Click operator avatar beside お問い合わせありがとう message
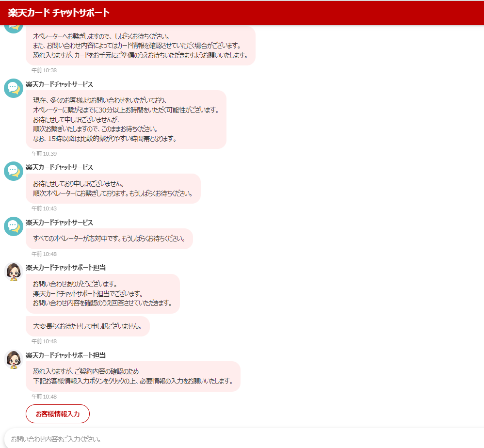The width and height of the screenshot is (484, 448). point(14,272)
